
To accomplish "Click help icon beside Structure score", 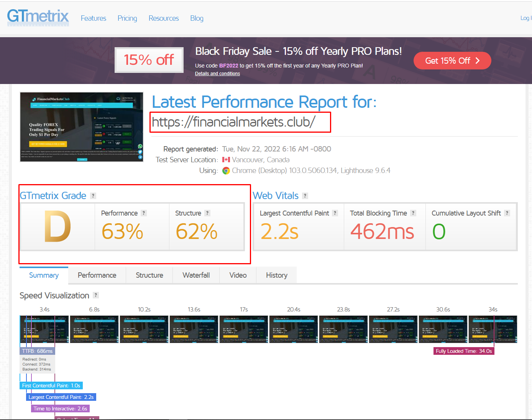I will (207, 213).
